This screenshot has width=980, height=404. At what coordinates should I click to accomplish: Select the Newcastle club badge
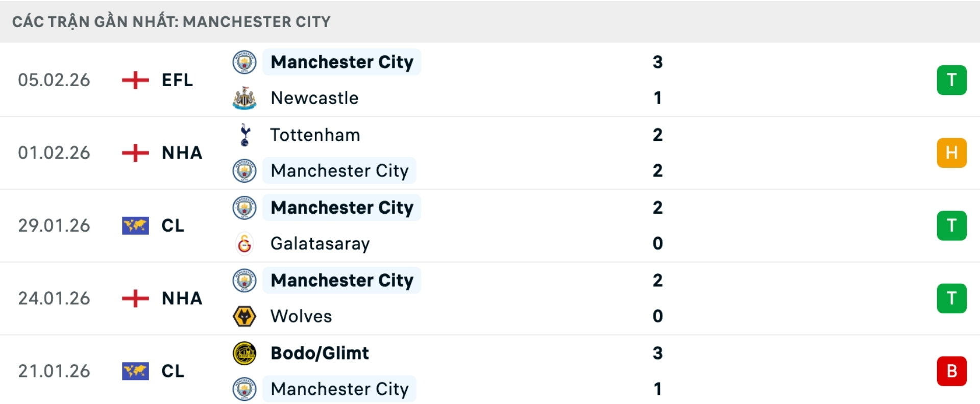[244, 98]
